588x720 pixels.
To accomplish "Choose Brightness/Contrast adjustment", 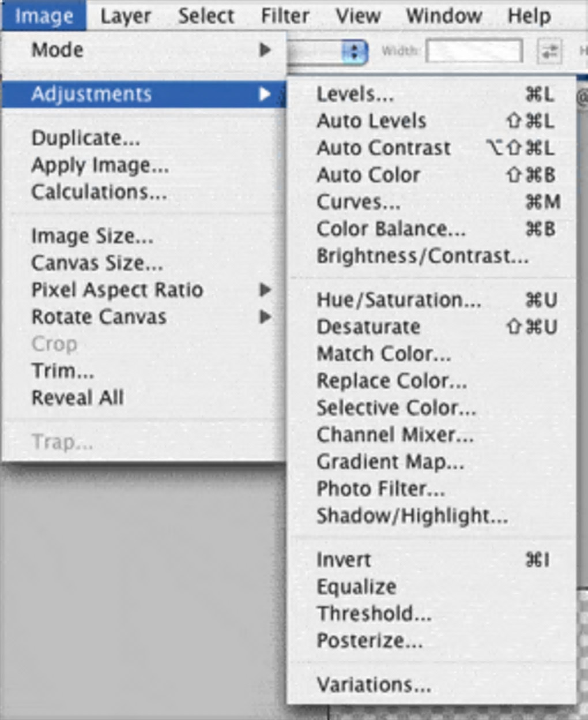I will (x=423, y=256).
